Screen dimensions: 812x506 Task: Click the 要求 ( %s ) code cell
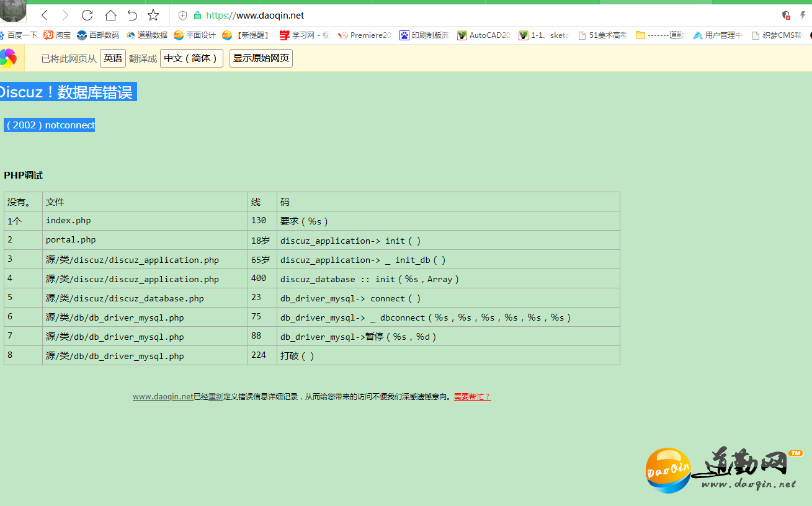448,221
